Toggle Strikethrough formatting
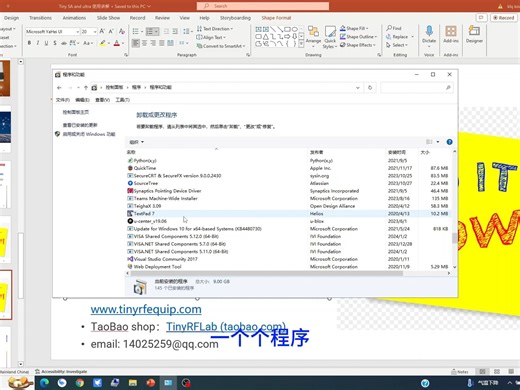Screen dimensions: 520x390 (63, 43)
